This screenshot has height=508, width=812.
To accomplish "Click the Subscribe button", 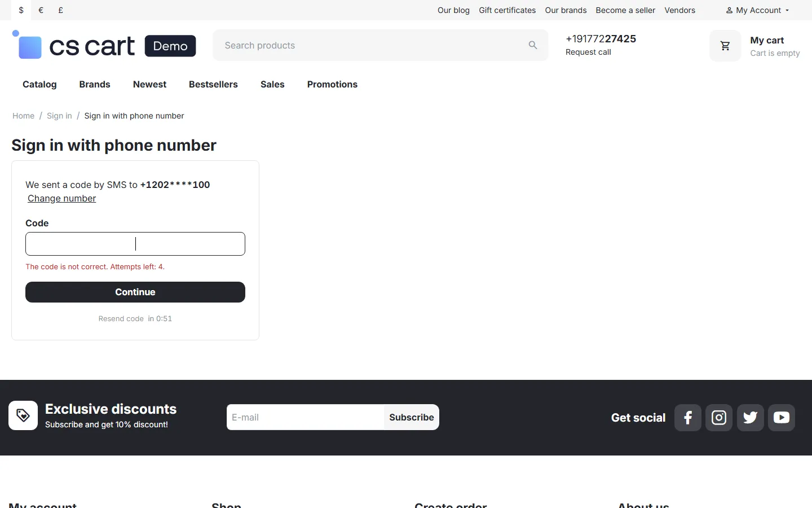I will tap(412, 417).
